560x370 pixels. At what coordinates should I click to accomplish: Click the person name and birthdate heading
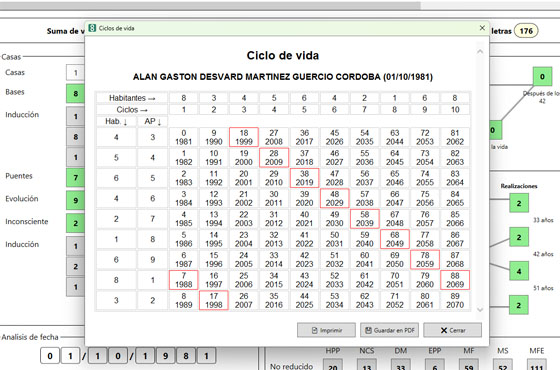pyautogui.click(x=282, y=77)
